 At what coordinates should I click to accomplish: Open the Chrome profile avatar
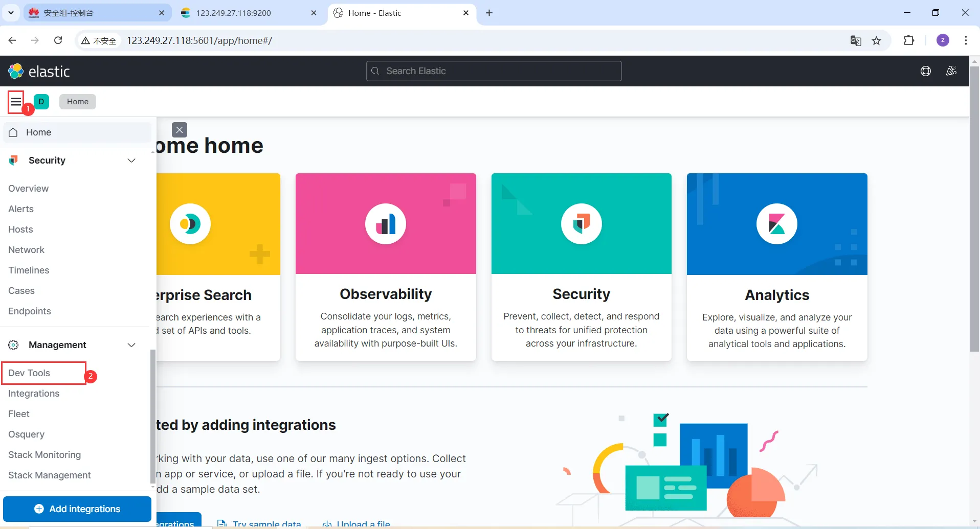coord(943,40)
